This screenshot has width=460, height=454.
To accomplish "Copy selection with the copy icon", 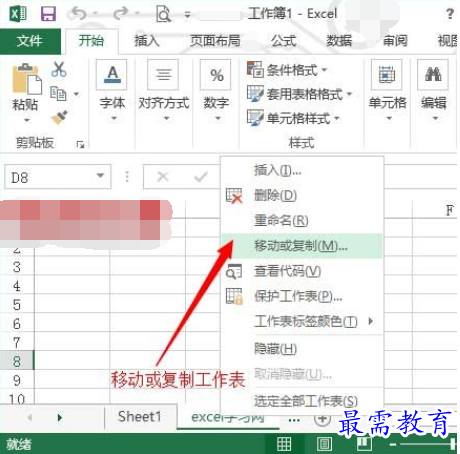I will [58, 94].
